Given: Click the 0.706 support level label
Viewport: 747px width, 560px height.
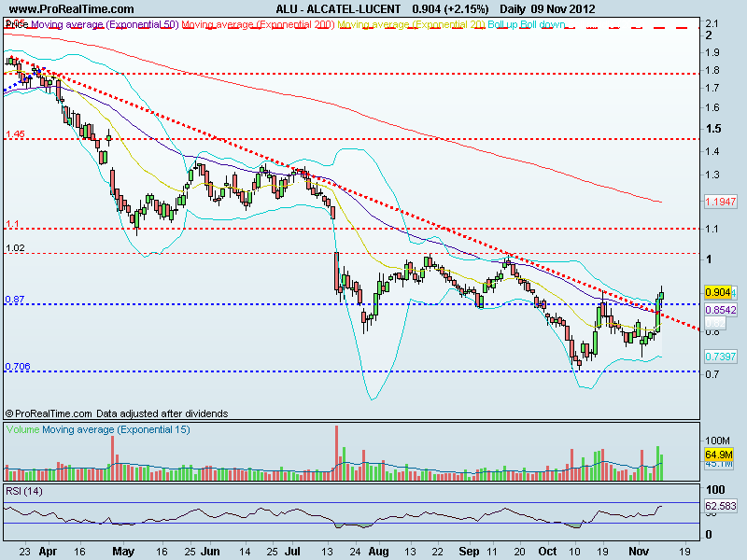Looking at the screenshot, I should [18, 366].
